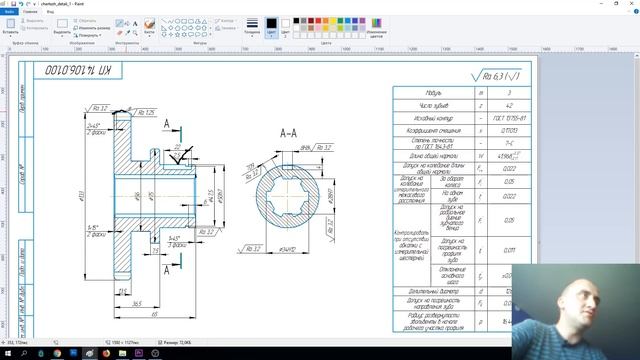Redo the action in title bar
The width and height of the screenshot is (640, 360).
click(x=28, y=4)
